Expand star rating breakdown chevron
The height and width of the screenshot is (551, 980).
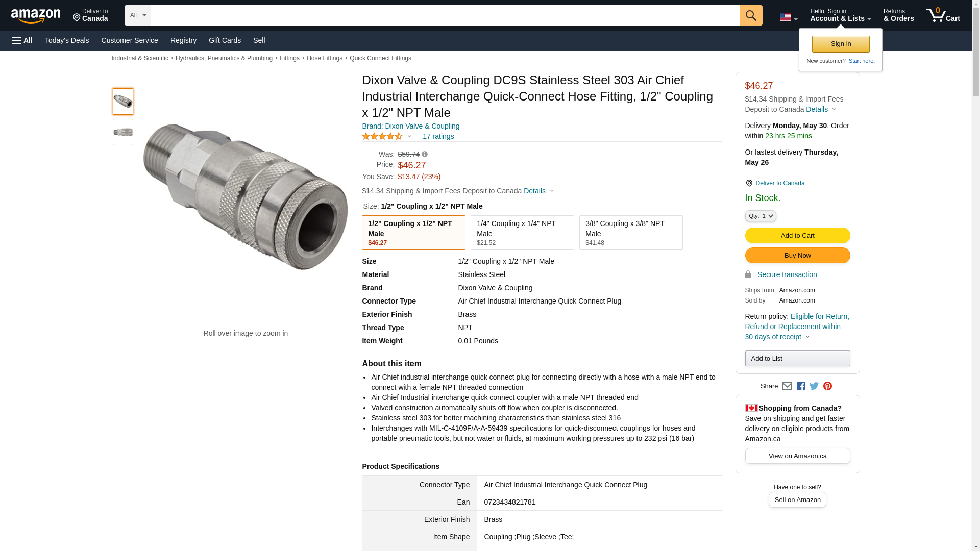tap(409, 136)
